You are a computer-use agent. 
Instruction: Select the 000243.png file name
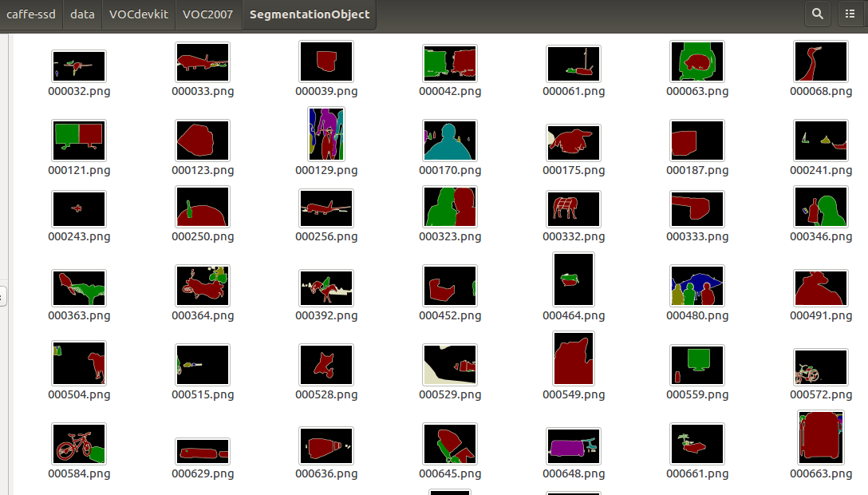79,236
